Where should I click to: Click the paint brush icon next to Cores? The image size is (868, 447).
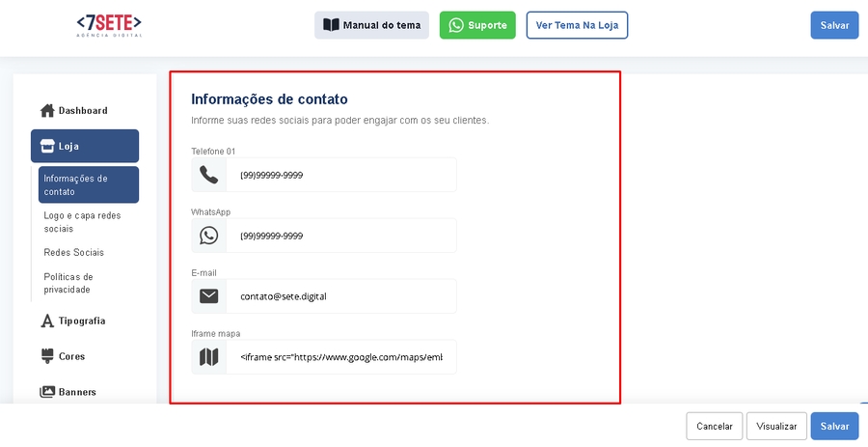coord(47,356)
